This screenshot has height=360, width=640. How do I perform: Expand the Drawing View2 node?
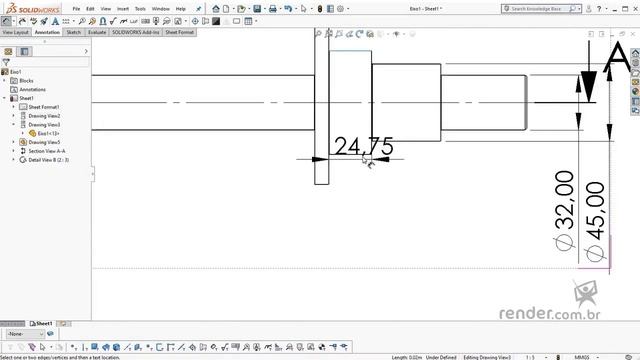[x=13, y=116]
